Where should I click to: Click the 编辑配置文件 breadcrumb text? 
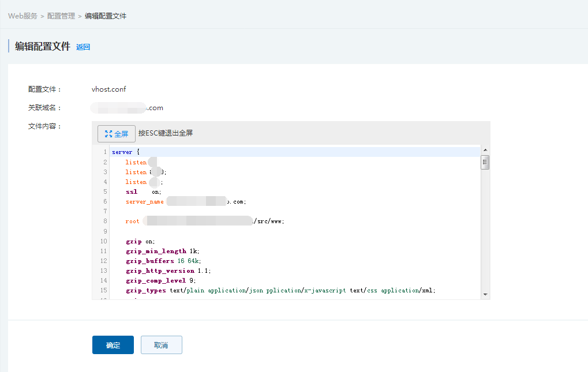point(106,16)
